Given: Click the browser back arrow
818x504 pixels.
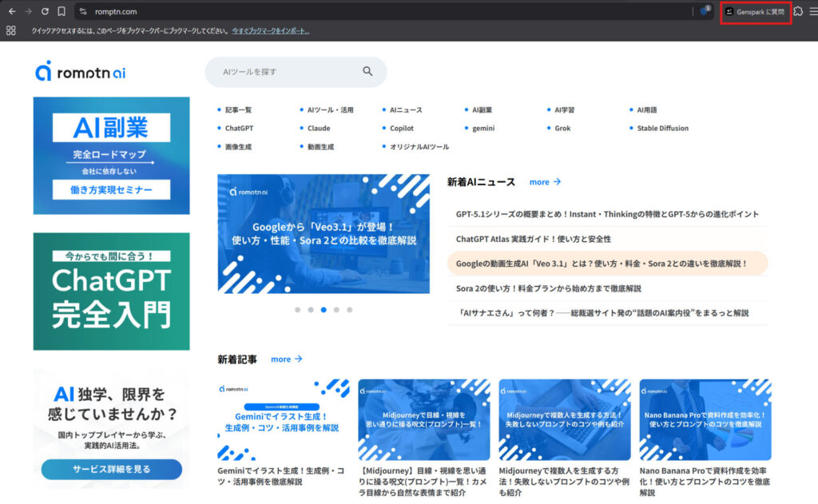Looking at the screenshot, I should [12, 12].
